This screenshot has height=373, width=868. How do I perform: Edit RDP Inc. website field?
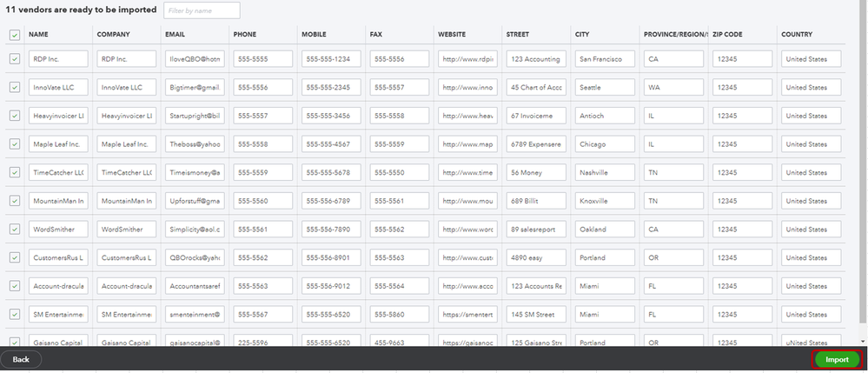[x=467, y=59]
